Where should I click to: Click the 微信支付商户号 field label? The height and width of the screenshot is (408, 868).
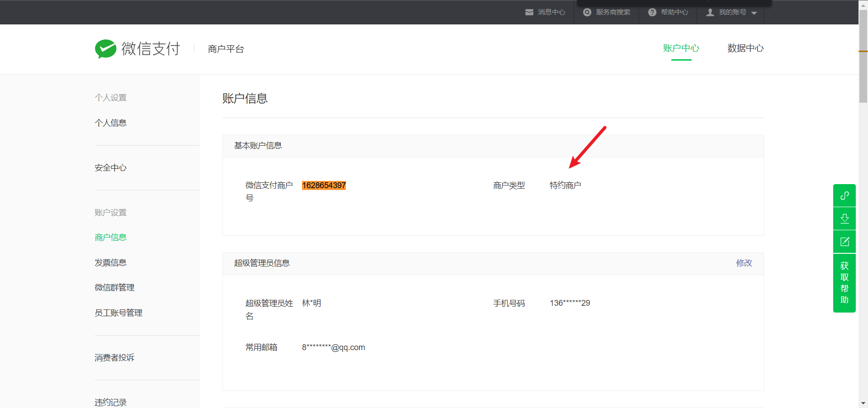(269, 192)
